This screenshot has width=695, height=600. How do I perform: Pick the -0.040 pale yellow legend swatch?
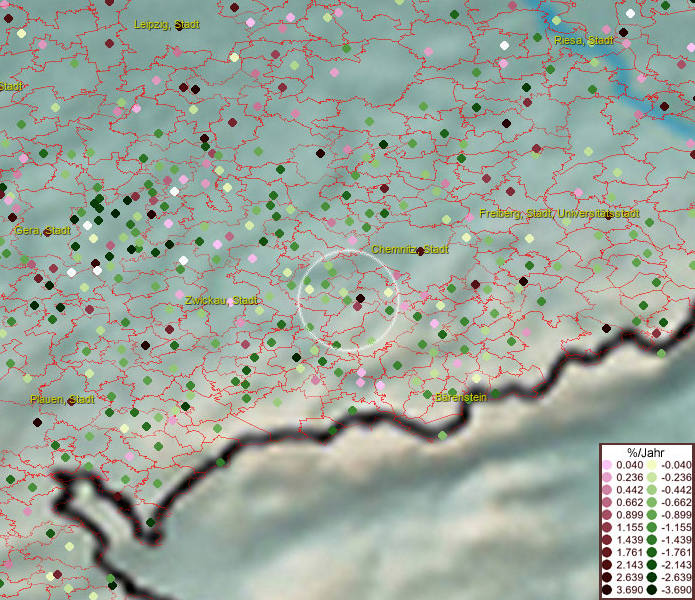tap(652, 465)
